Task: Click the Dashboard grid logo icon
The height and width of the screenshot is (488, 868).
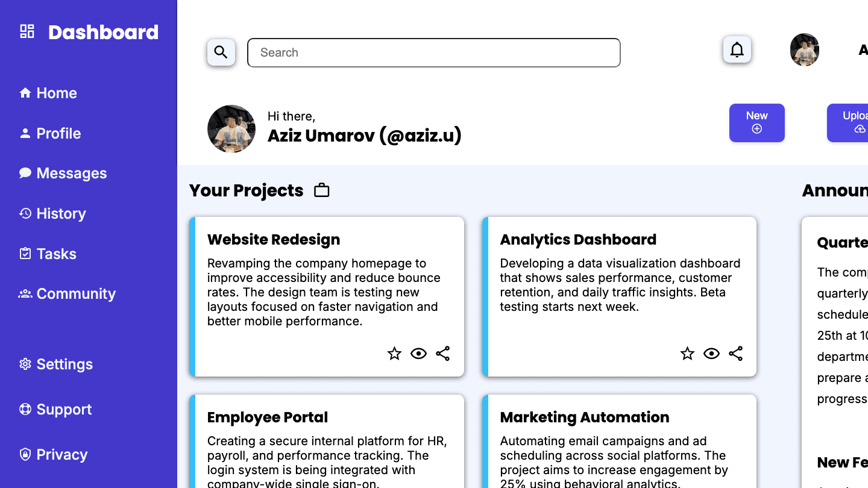Action: click(27, 31)
